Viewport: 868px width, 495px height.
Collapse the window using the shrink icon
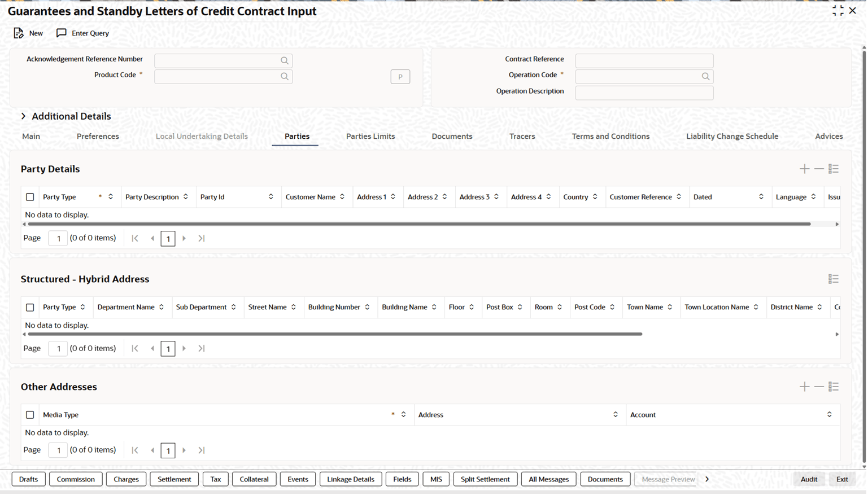(838, 11)
